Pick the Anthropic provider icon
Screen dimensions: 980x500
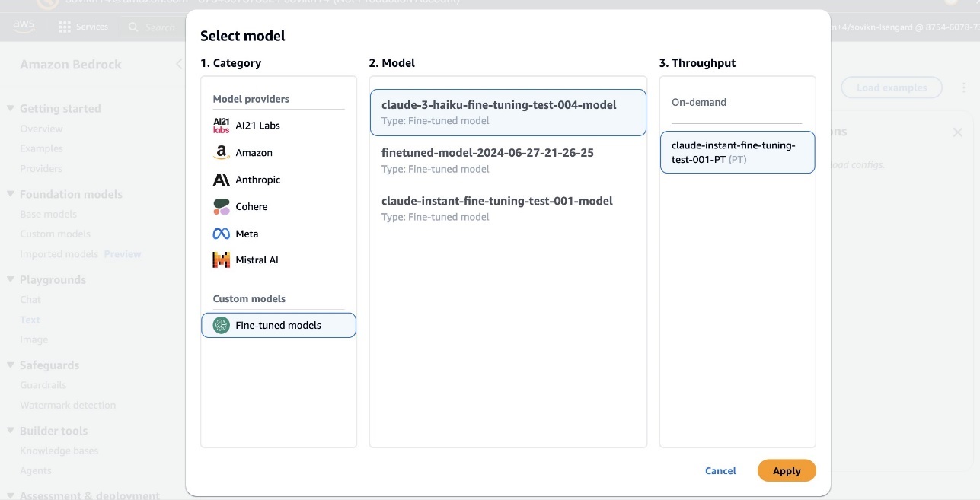[x=221, y=180]
